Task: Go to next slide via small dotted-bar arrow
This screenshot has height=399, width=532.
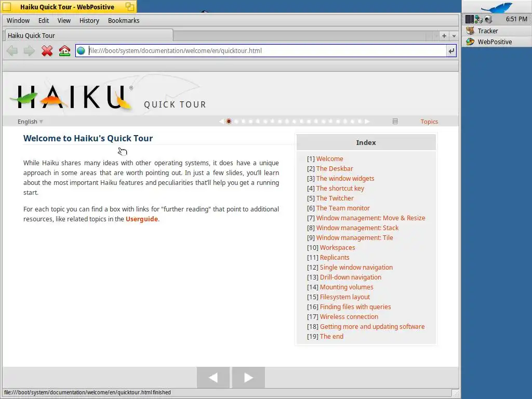Action: tap(367, 122)
